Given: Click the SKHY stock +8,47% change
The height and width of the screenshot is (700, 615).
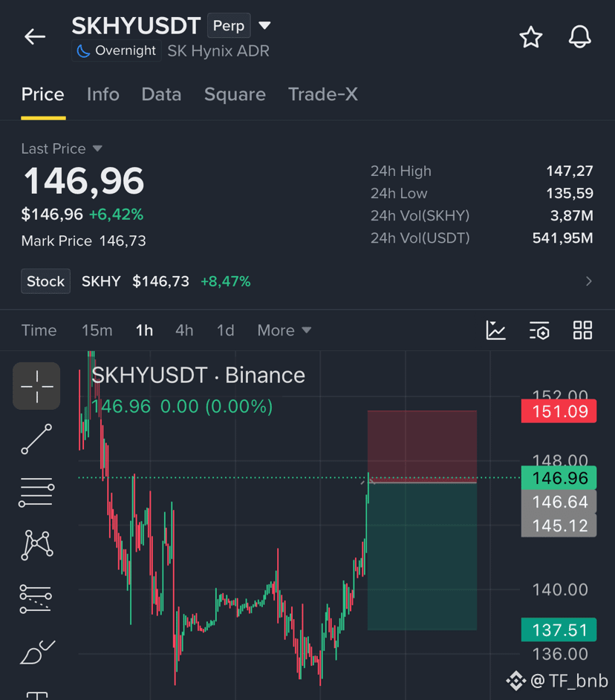Looking at the screenshot, I should [226, 281].
